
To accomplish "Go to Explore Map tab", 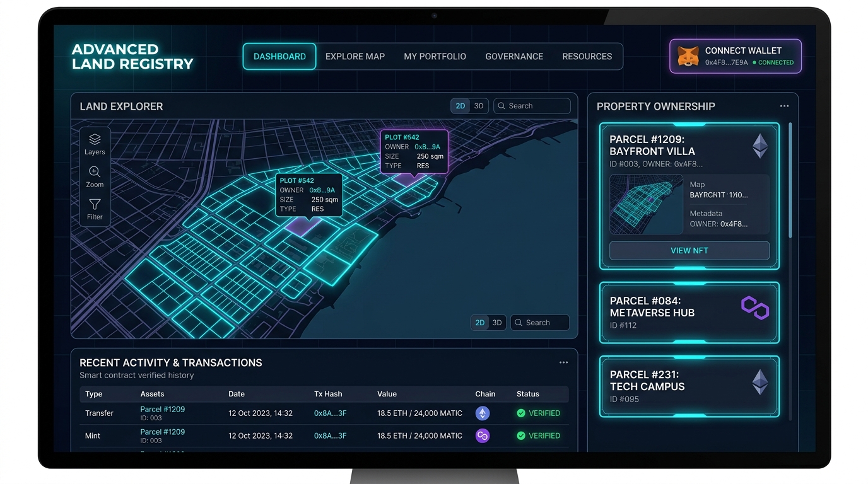I will point(355,56).
